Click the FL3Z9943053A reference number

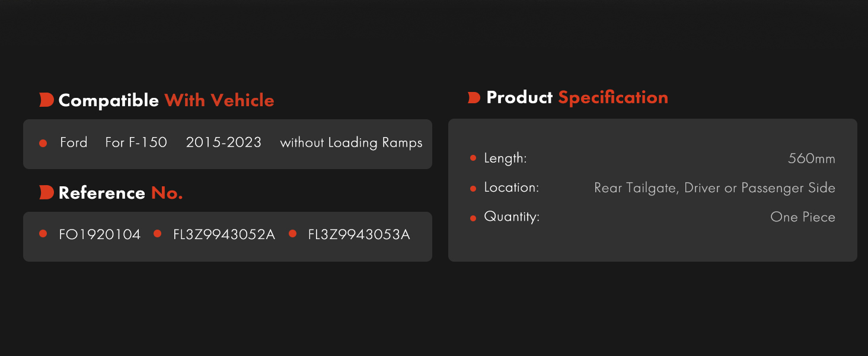(359, 234)
